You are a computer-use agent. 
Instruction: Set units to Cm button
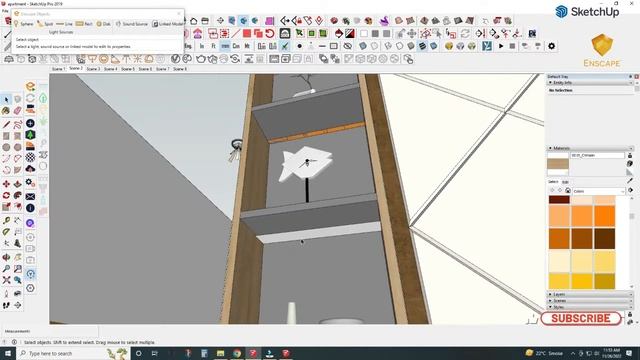pos(236,47)
